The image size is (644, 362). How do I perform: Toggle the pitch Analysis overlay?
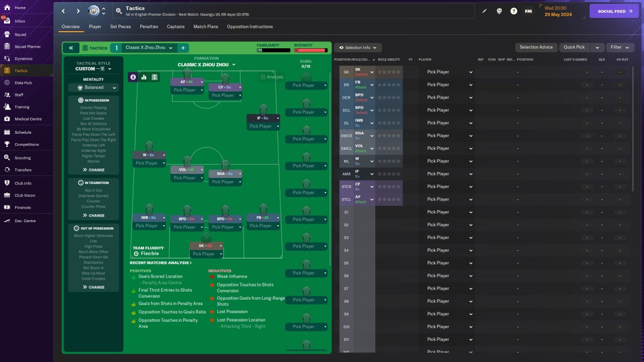pos(272,77)
